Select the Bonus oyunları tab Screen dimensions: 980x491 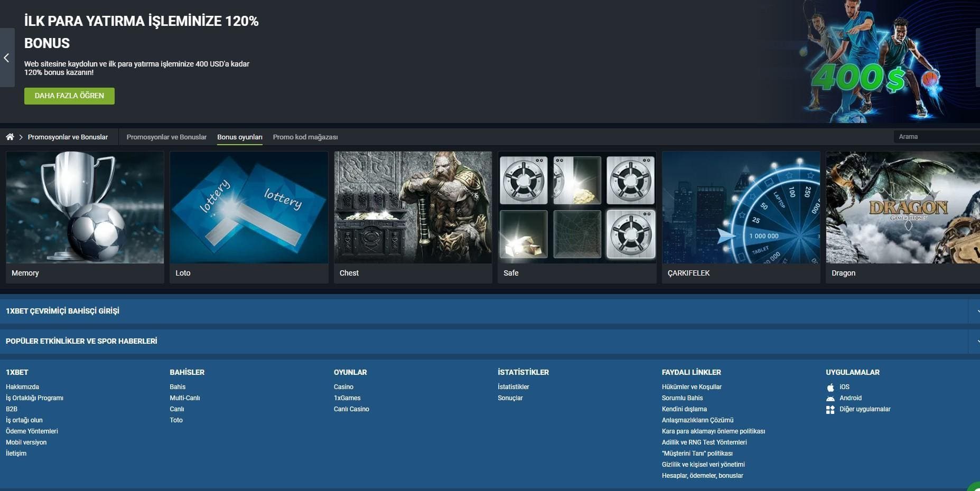[x=240, y=137]
